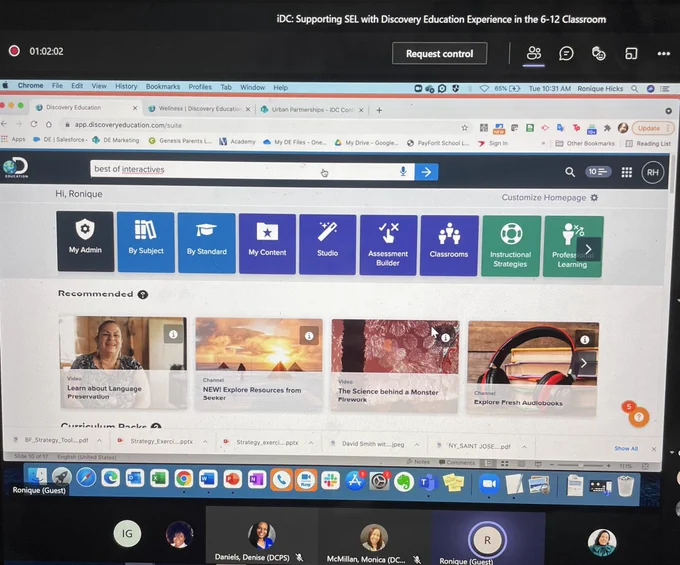Click the Chrome reload button

pos(33,124)
